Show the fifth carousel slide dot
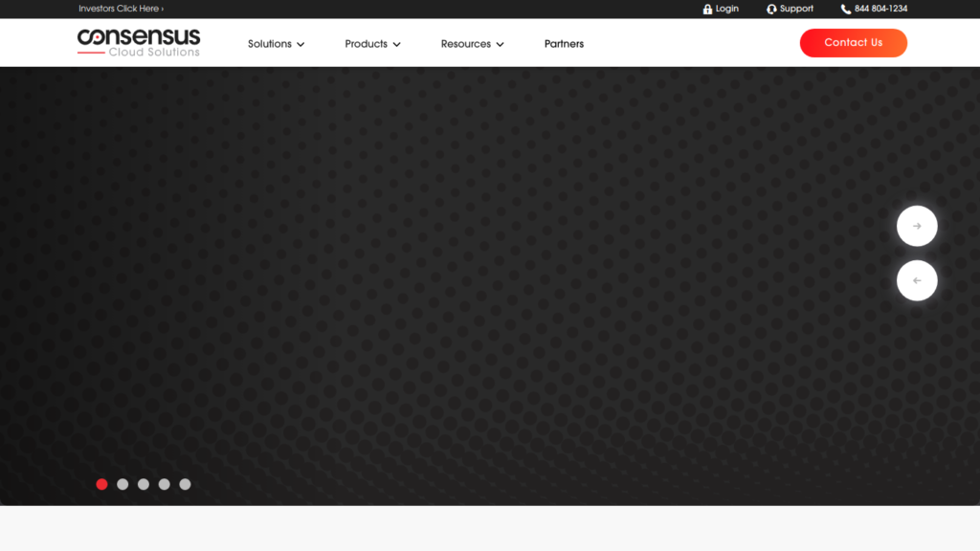This screenshot has height=551, width=980. pos(186,484)
